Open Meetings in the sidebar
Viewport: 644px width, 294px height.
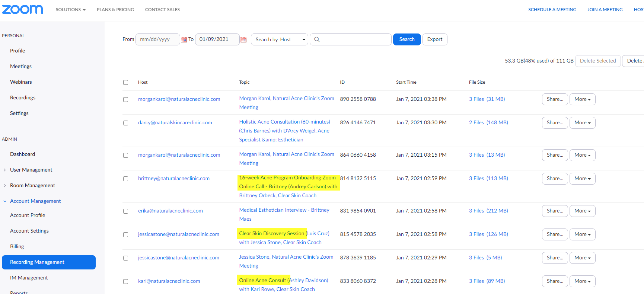(21, 66)
